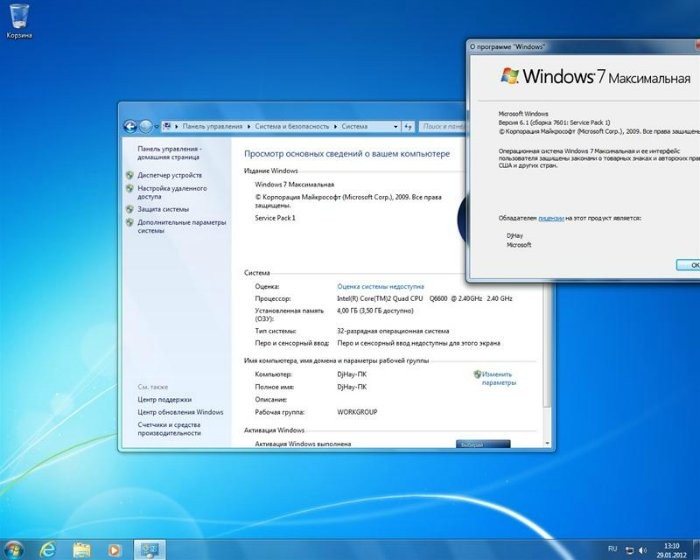Click the DjHay owner name in About dialog

515,235
